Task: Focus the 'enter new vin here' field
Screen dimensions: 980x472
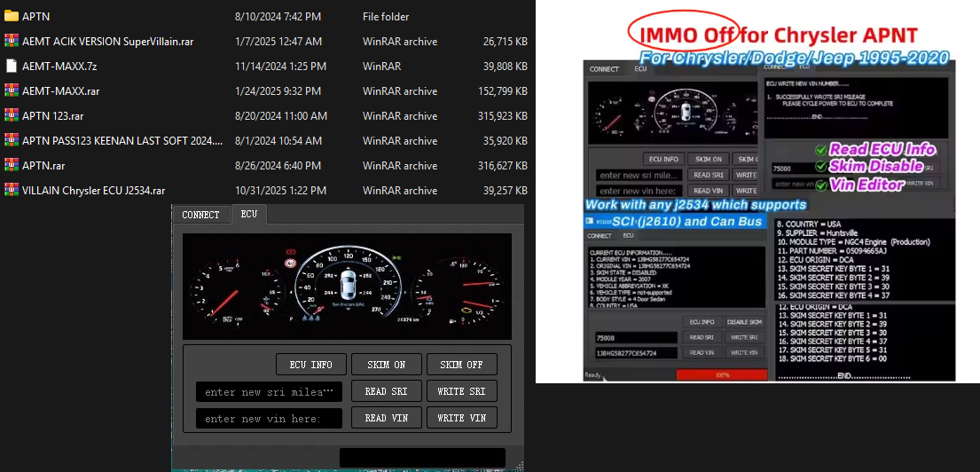Action: click(x=269, y=419)
